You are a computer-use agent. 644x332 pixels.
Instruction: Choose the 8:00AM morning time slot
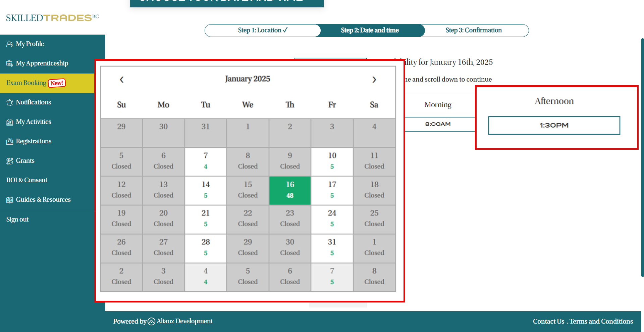point(438,124)
